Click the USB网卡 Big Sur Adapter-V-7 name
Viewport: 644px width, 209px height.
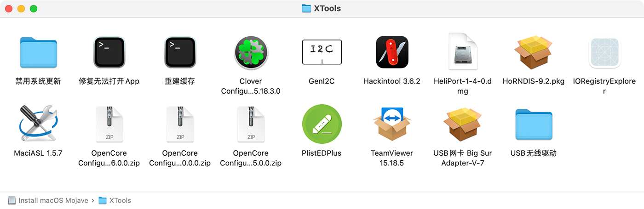tap(463, 158)
